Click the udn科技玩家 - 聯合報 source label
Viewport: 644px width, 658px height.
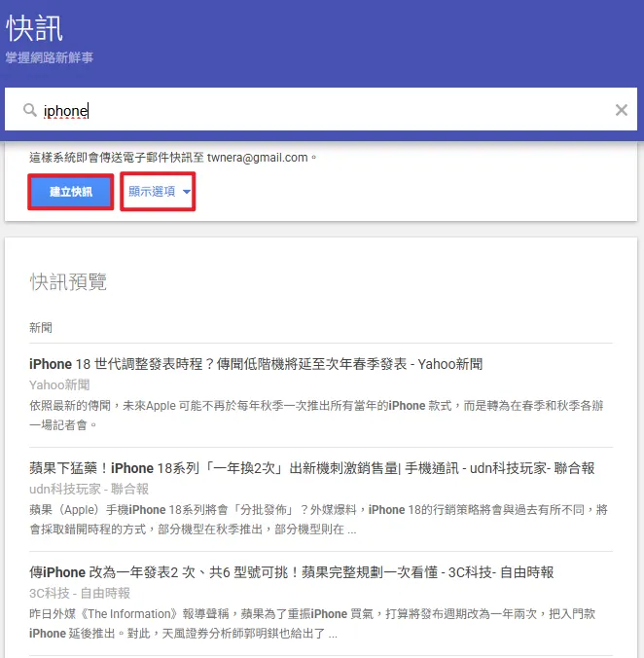pos(89,489)
